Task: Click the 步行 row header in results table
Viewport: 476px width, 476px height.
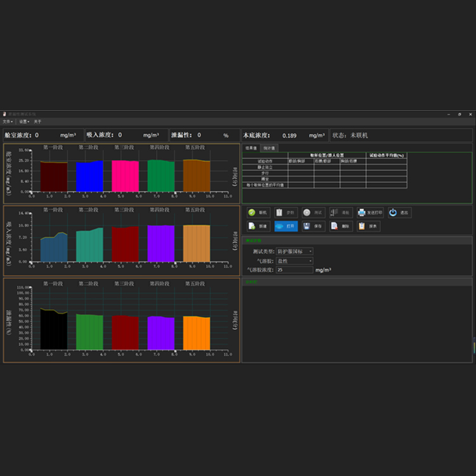Action: [265, 173]
